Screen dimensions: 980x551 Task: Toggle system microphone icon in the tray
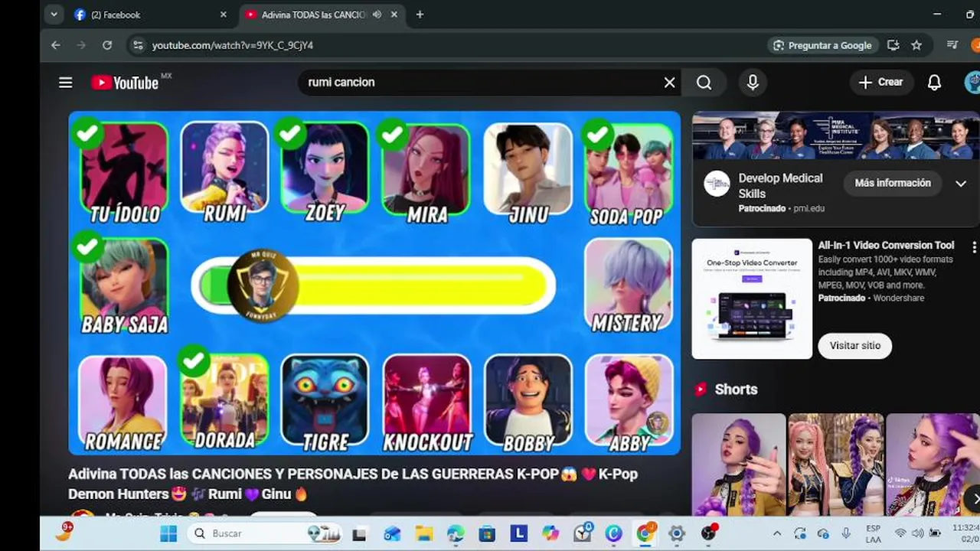846,533
